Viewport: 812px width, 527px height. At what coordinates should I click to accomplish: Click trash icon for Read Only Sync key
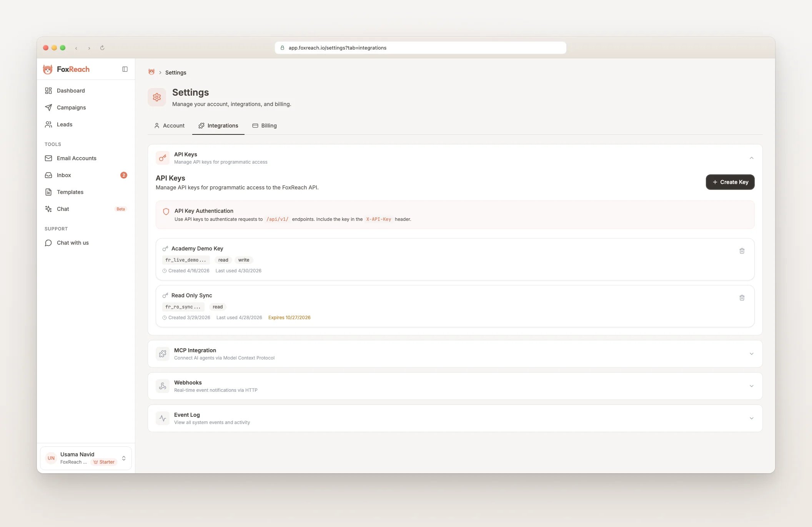click(x=742, y=298)
